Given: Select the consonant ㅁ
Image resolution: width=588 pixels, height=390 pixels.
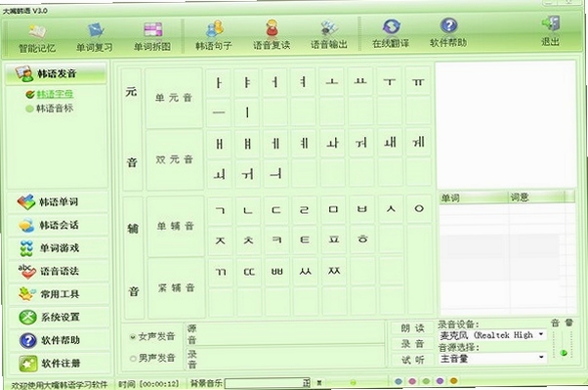Looking at the screenshot, I should coord(333,209).
